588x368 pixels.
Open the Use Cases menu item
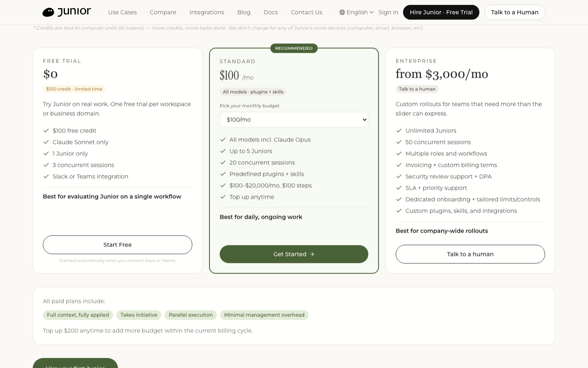tap(122, 12)
